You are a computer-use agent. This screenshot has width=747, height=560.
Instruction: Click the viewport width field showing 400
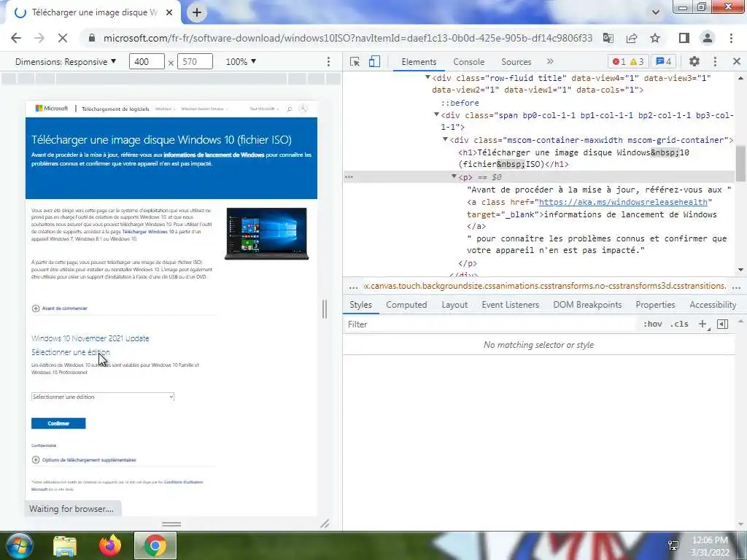pos(147,62)
